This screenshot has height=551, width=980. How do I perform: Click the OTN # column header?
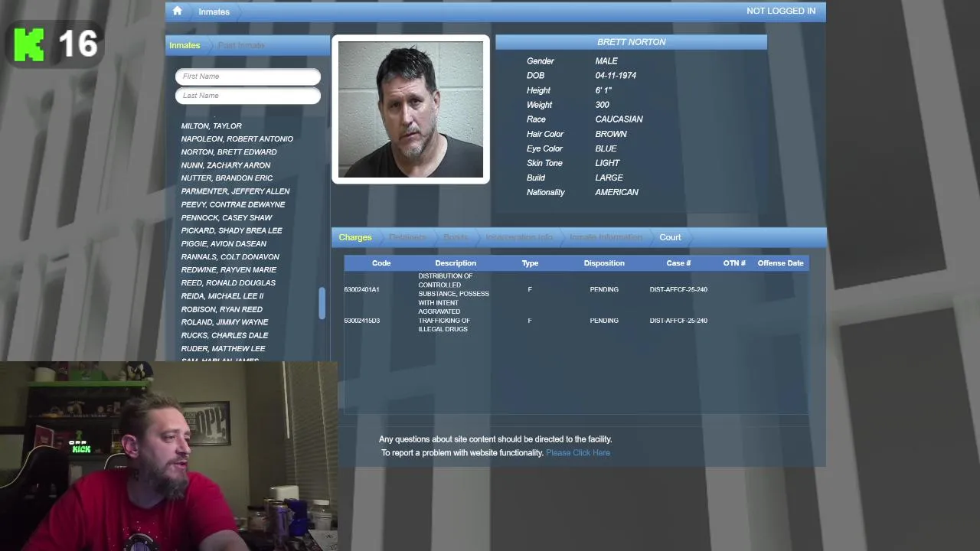coord(734,263)
